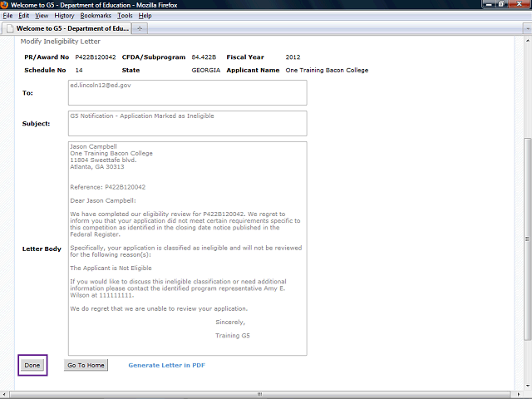Click 'Reference: P422B120042' line in letter
The width and height of the screenshot is (532, 399).
pos(107,187)
